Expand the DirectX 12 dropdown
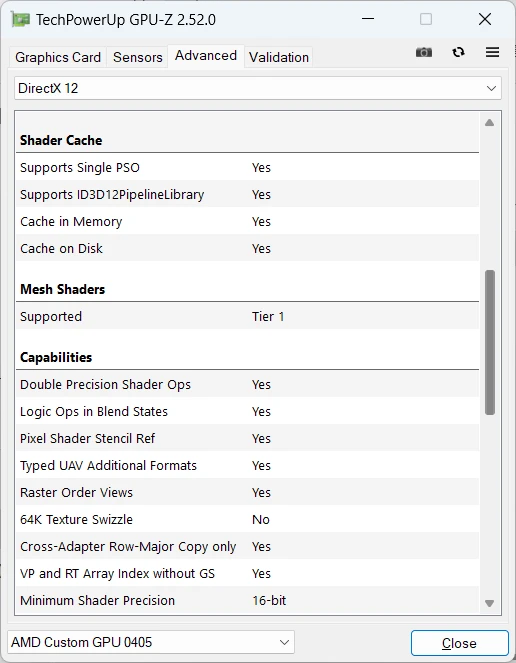This screenshot has width=516, height=663. [258, 88]
